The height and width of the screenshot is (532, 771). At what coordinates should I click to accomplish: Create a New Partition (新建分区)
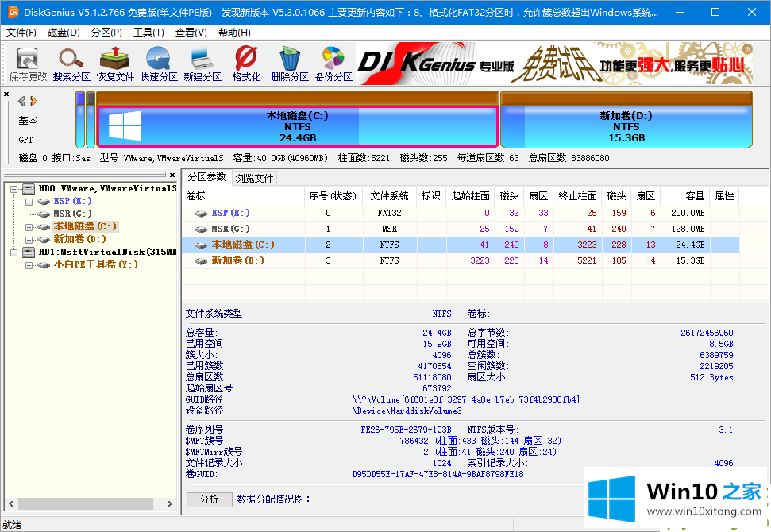click(202, 64)
